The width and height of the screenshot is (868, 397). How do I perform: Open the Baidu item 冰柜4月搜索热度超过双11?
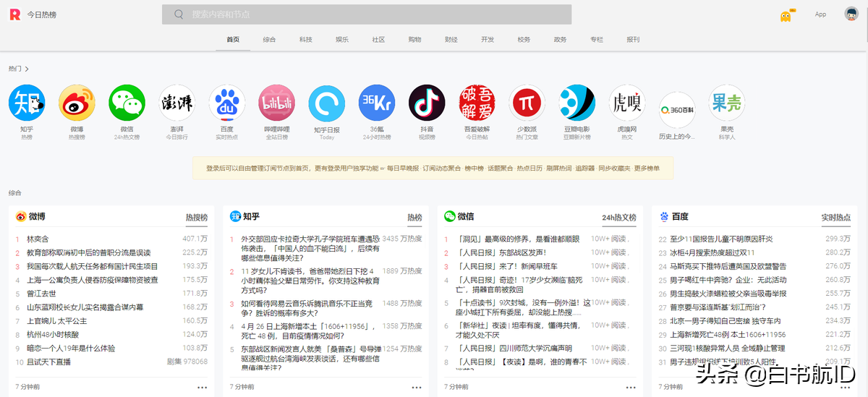(x=712, y=252)
